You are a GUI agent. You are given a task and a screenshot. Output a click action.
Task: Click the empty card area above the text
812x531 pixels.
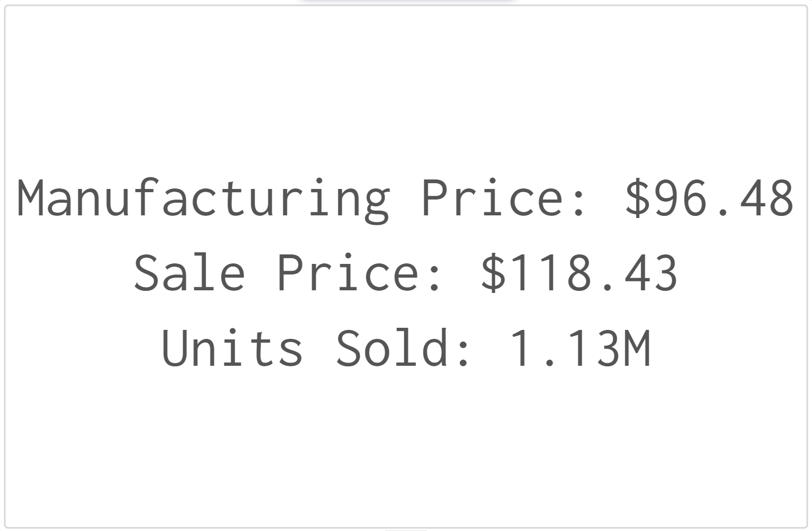(406, 90)
